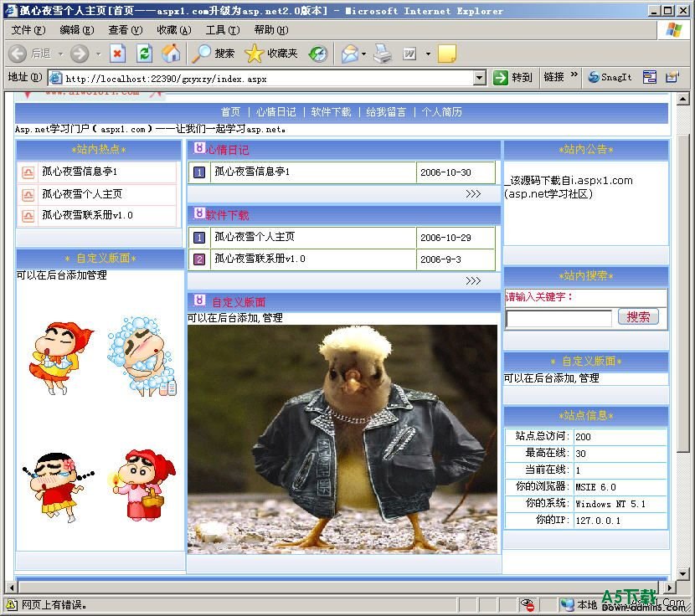Open the Search (搜索) toolbar button
695x616 pixels.
click(214, 54)
